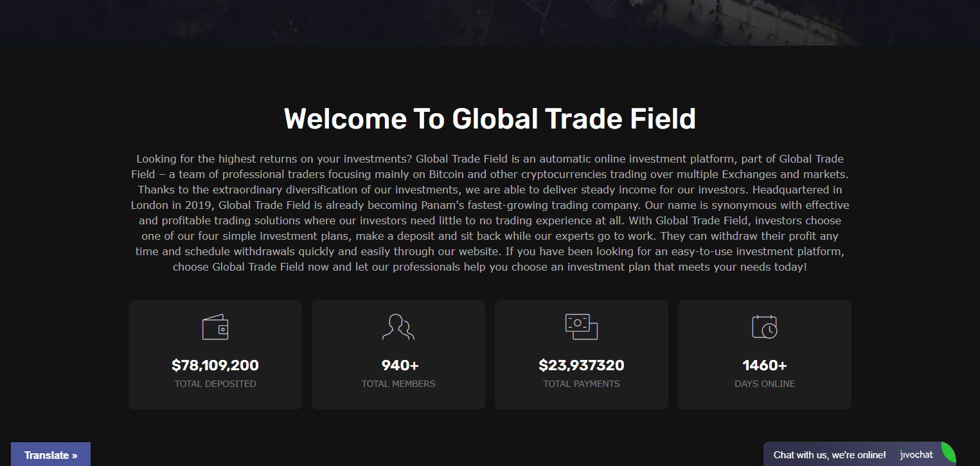Click the banknotes icon above Total Payments

(x=582, y=327)
